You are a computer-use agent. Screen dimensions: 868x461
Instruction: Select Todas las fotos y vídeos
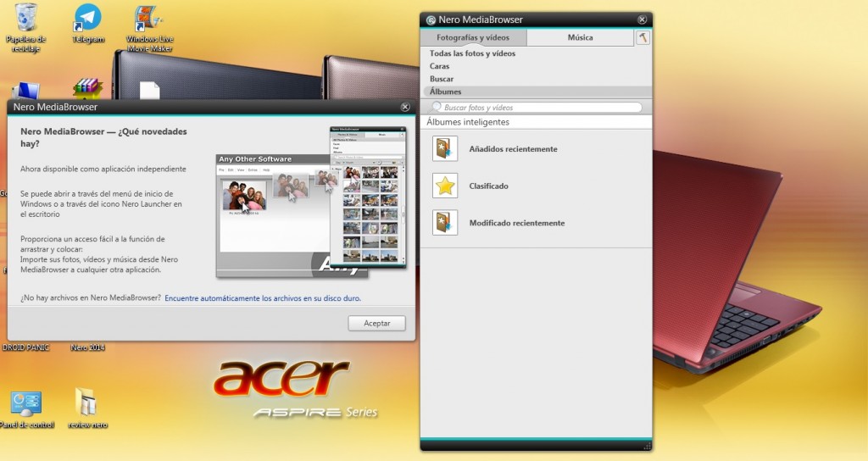(x=472, y=53)
